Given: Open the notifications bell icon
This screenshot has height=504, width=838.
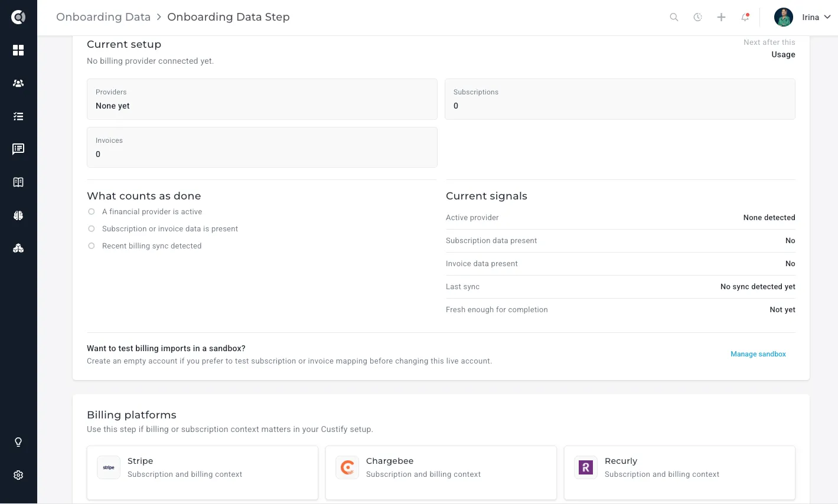Looking at the screenshot, I should point(745,17).
